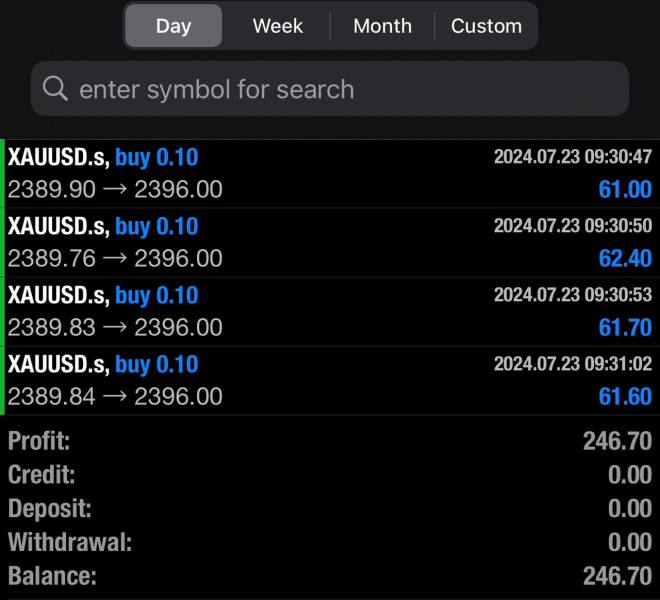Tap the 61.70 profit value

[x=624, y=328]
